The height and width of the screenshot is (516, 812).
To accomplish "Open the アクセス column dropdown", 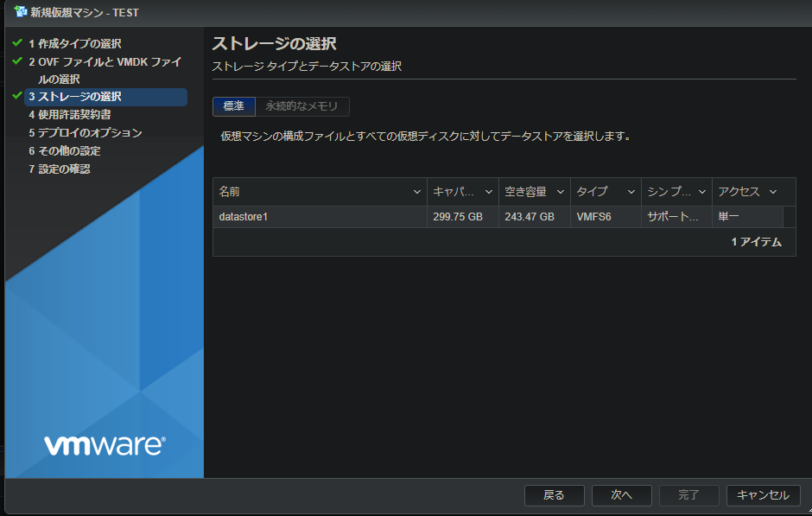I will pyautogui.click(x=772, y=191).
